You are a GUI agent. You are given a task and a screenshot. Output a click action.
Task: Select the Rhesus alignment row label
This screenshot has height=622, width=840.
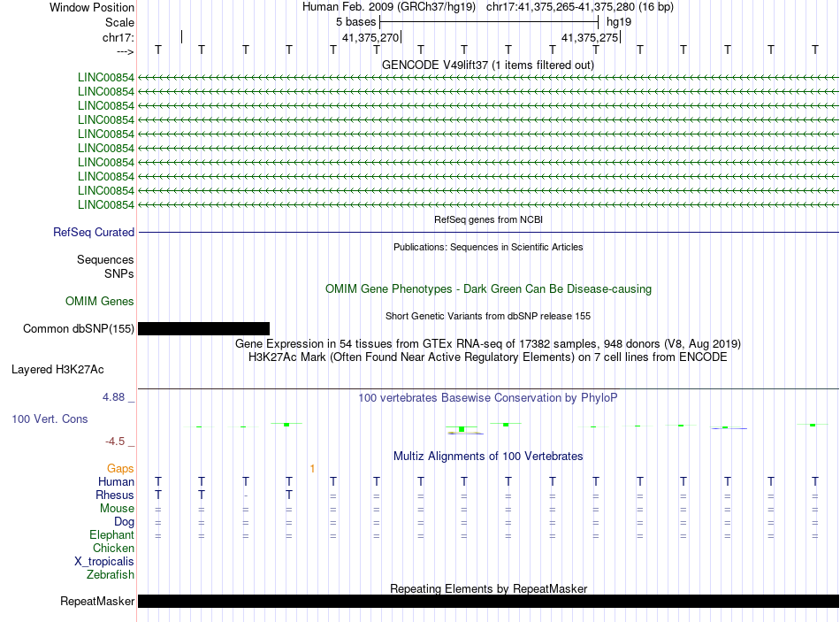pyautogui.click(x=115, y=495)
